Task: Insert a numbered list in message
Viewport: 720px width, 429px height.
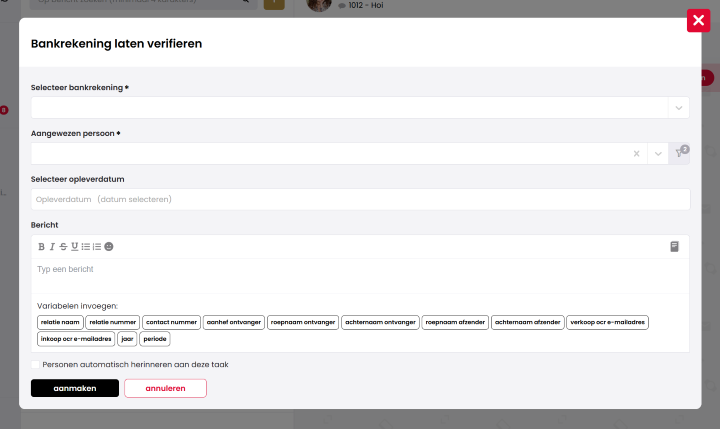Action: tap(97, 247)
